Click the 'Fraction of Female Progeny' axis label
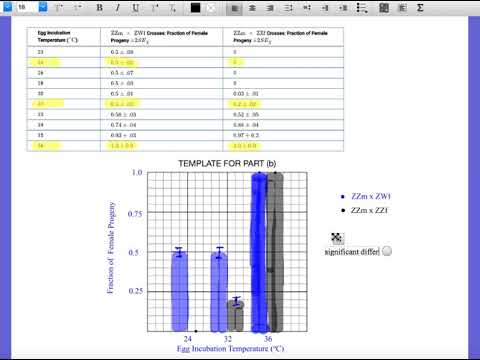Screen dimensions: 480x360 pos(111,248)
